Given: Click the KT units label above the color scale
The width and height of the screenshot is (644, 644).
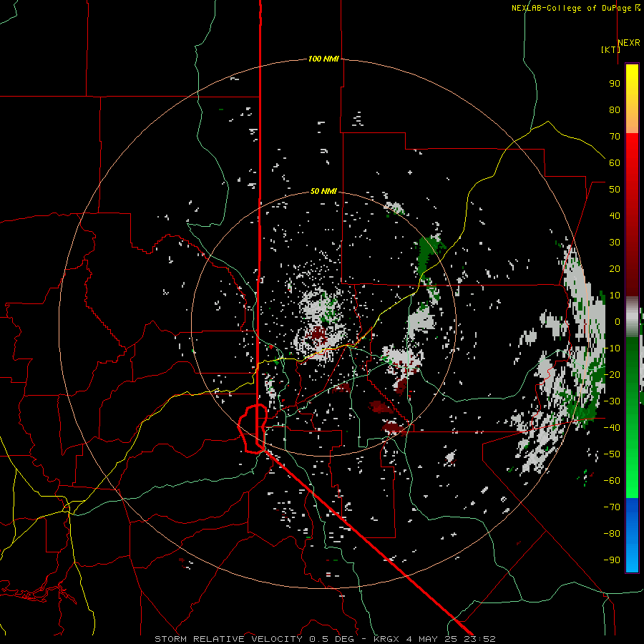Looking at the screenshot, I should coord(611,49).
